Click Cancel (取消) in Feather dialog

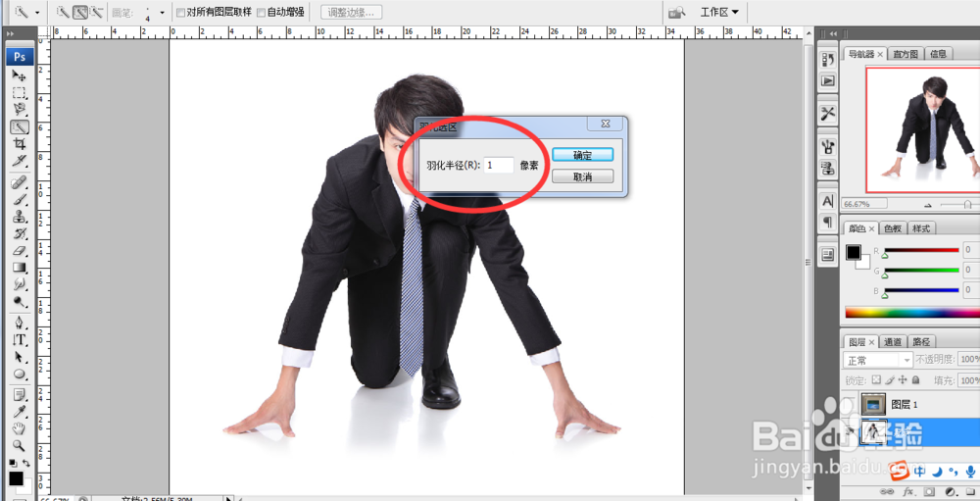[x=582, y=177]
